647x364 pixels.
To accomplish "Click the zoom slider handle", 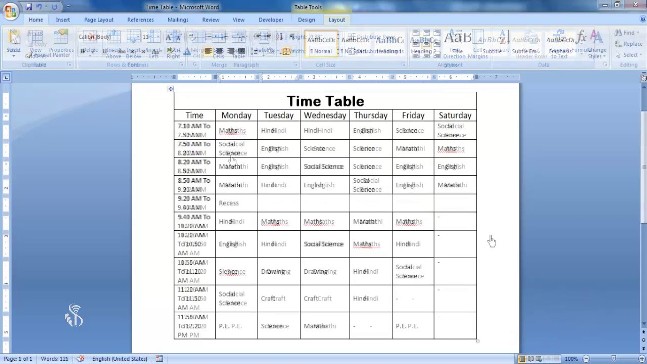I will 614,359.
